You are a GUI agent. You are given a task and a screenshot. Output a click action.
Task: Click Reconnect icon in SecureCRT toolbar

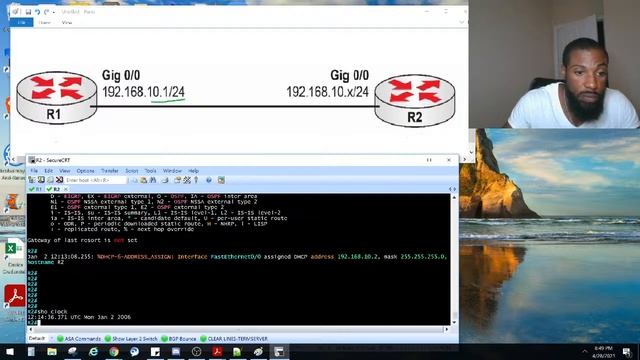(x=50, y=180)
